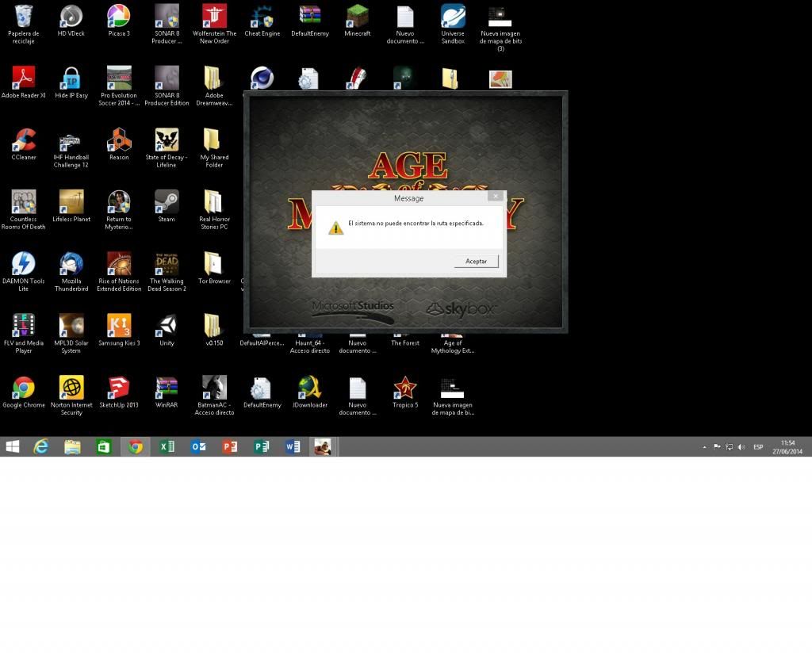Select the Tropico 5 desktop icon
The image size is (812, 658).
(405, 393)
